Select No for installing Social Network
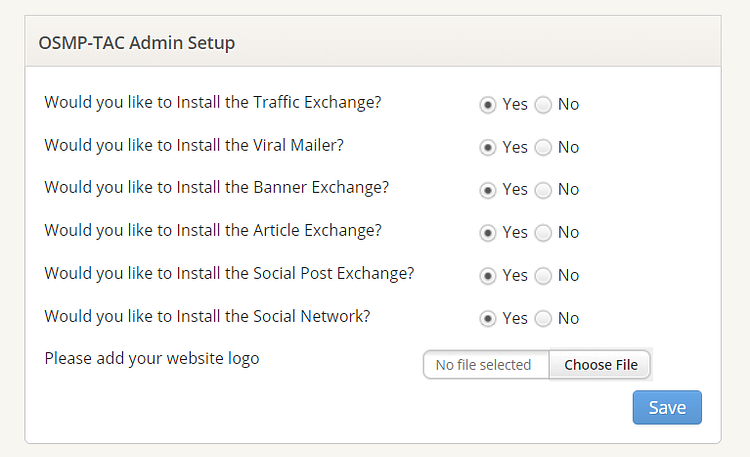750x457 pixels. 543,319
